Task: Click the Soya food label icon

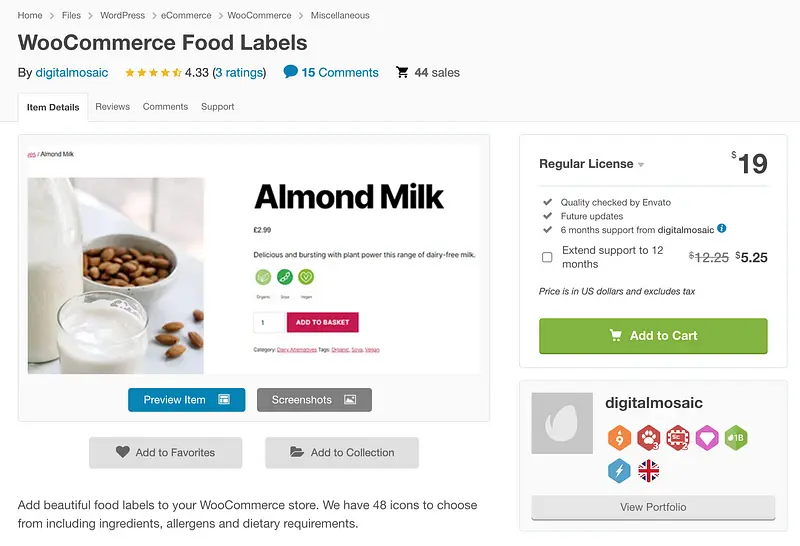Action: (285, 277)
